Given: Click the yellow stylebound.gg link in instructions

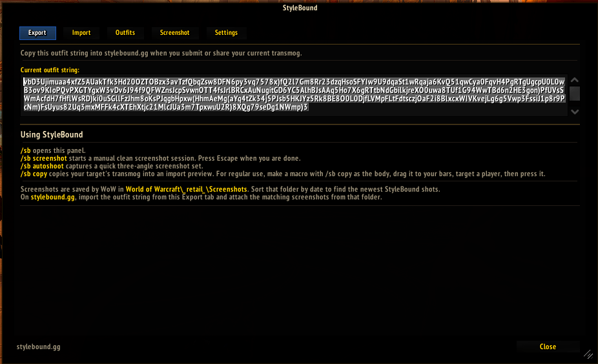Looking at the screenshot, I should click(52, 197).
